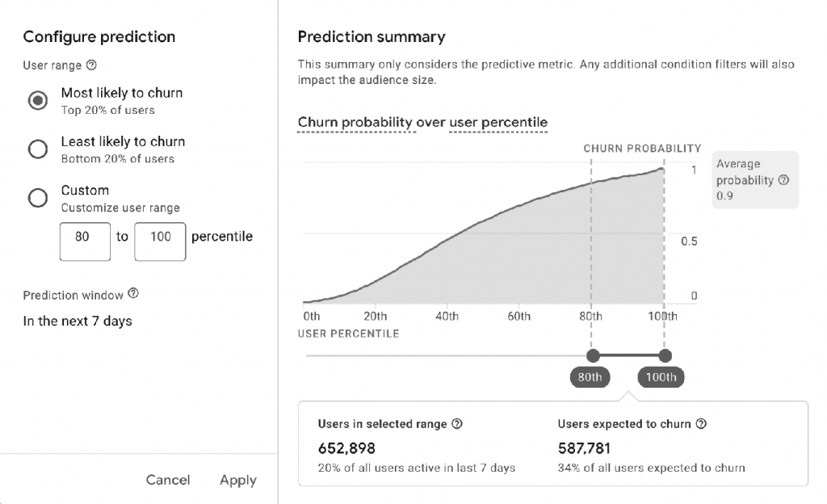Select the Least likely to churn option
This screenshot has width=827, height=504.
pyautogui.click(x=38, y=147)
